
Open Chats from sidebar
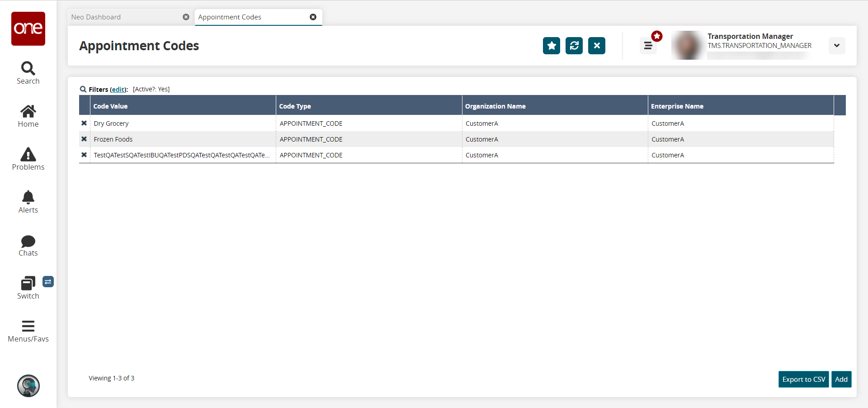coord(28,245)
